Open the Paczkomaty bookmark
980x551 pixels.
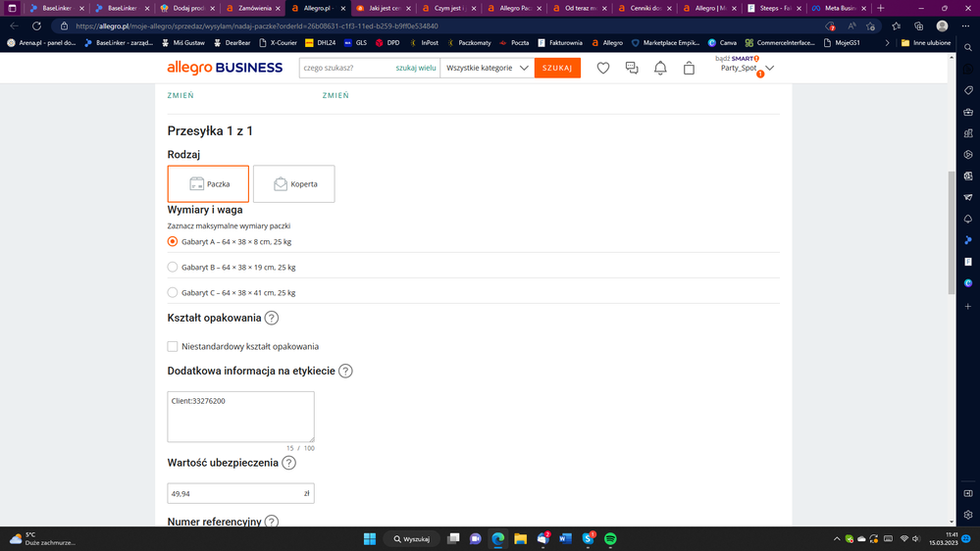[469, 43]
